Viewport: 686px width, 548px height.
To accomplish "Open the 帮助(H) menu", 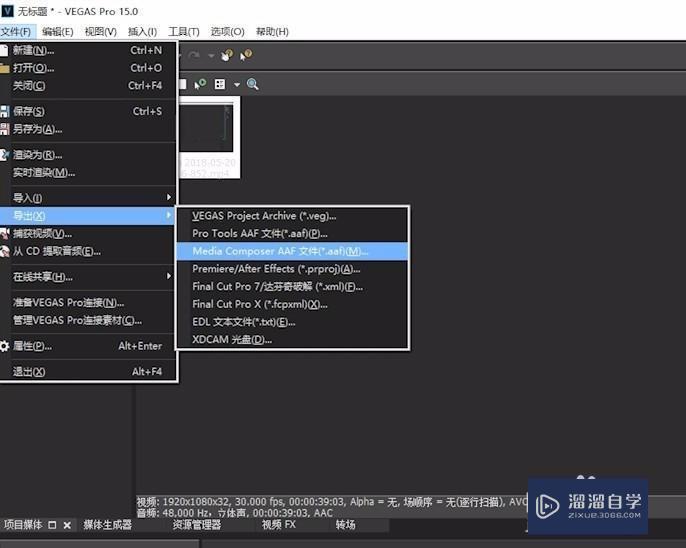I will click(272, 31).
